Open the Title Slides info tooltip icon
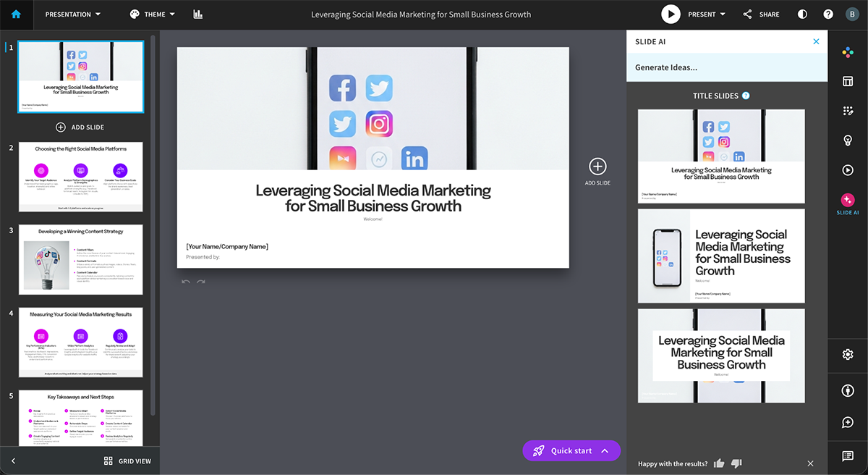The height and width of the screenshot is (475, 868). (746, 96)
